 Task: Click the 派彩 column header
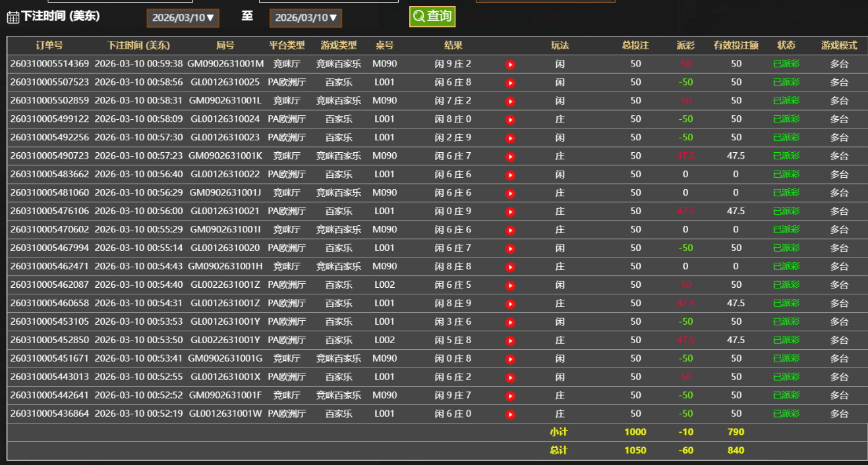coord(685,45)
